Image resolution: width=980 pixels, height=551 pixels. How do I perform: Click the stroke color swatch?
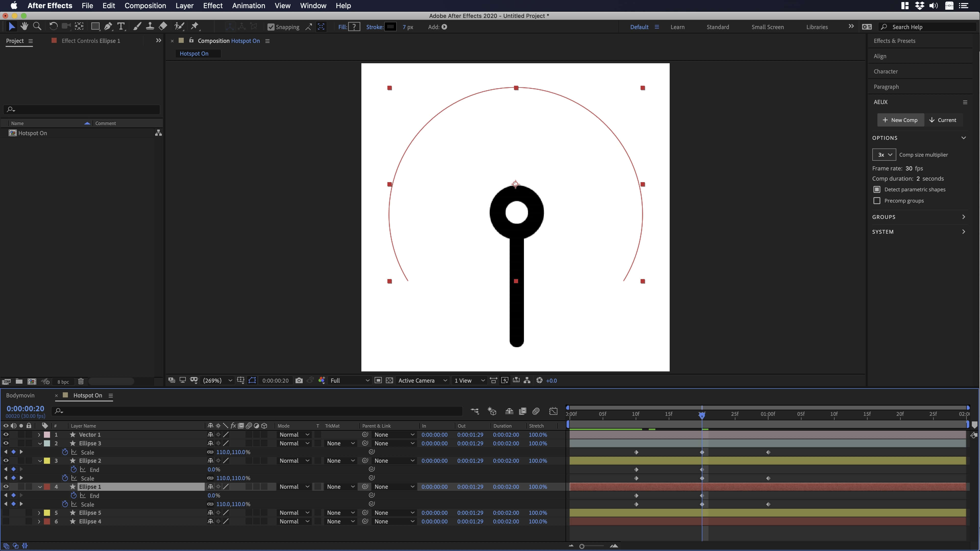391,27
